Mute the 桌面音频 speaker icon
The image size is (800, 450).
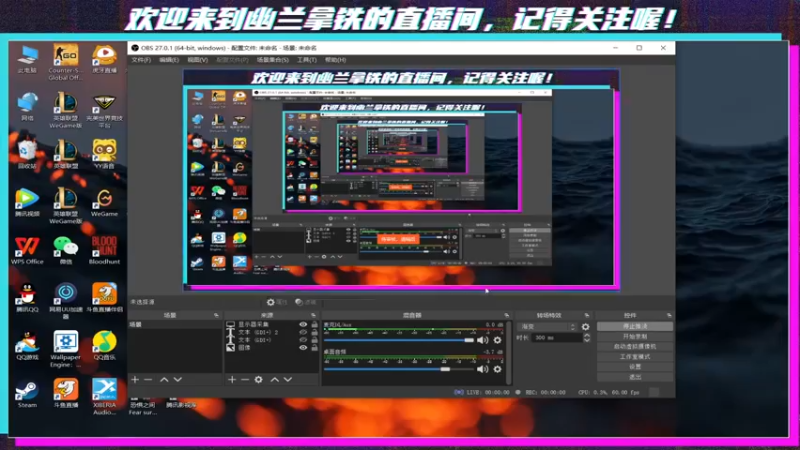point(483,369)
